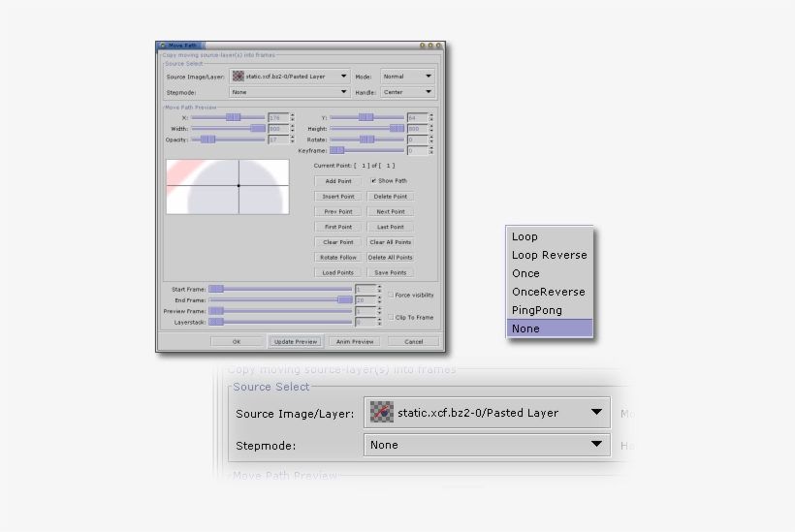
Task: Click the Width slider
Action: click(228, 129)
